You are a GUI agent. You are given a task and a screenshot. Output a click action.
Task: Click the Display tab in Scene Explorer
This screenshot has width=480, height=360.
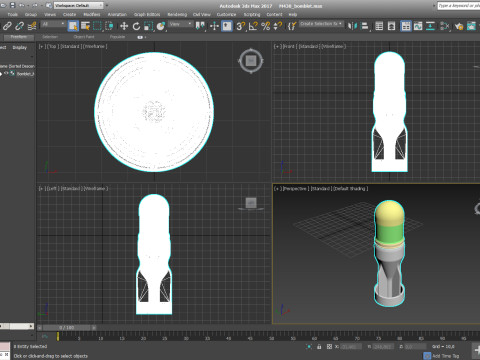click(20, 48)
